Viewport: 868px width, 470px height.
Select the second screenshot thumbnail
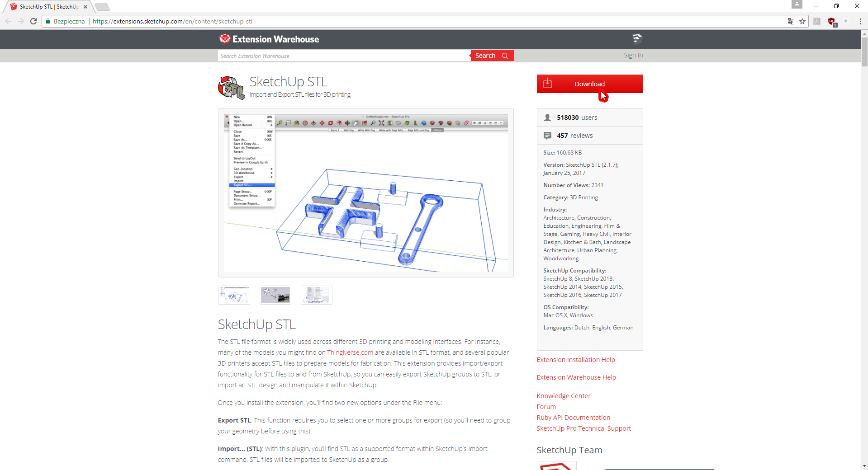[x=275, y=295]
